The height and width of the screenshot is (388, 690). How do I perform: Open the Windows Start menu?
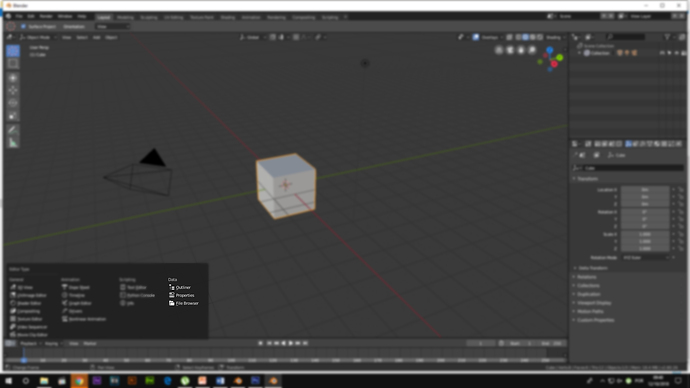(x=8, y=381)
